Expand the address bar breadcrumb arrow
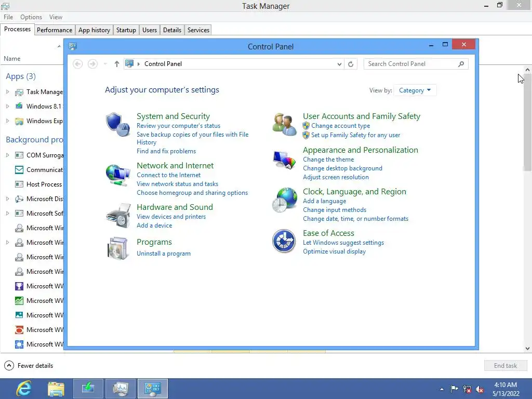Image resolution: width=532 pixels, height=399 pixels. (138, 64)
